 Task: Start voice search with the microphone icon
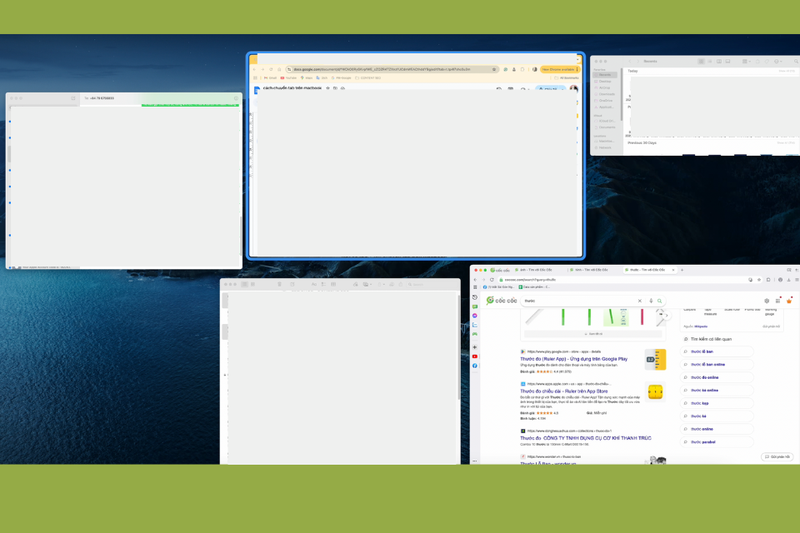pyautogui.click(x=651, y=301)
